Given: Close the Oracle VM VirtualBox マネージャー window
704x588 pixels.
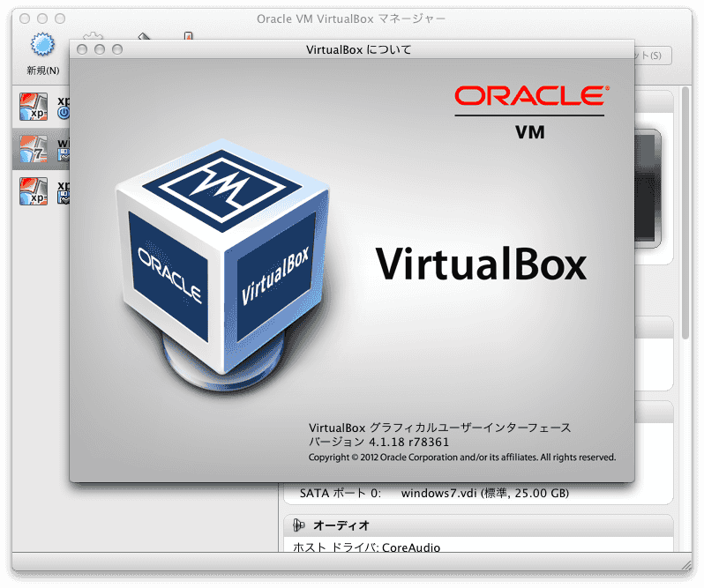Looking at the screenshot, I should [25, 19].
